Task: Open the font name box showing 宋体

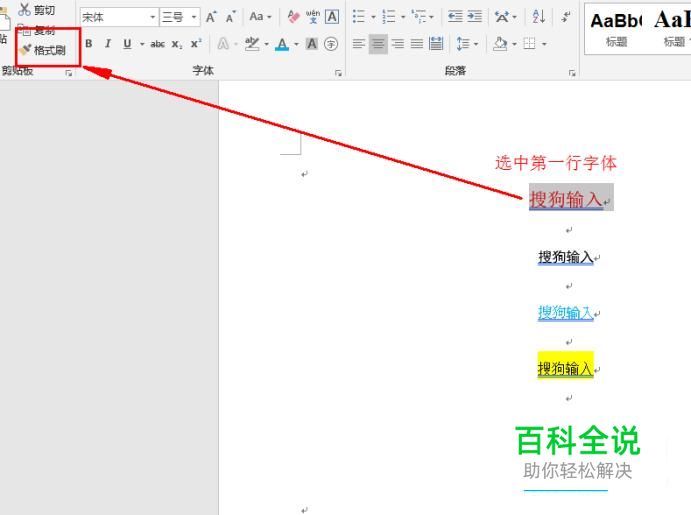Action: pos(119,17)
